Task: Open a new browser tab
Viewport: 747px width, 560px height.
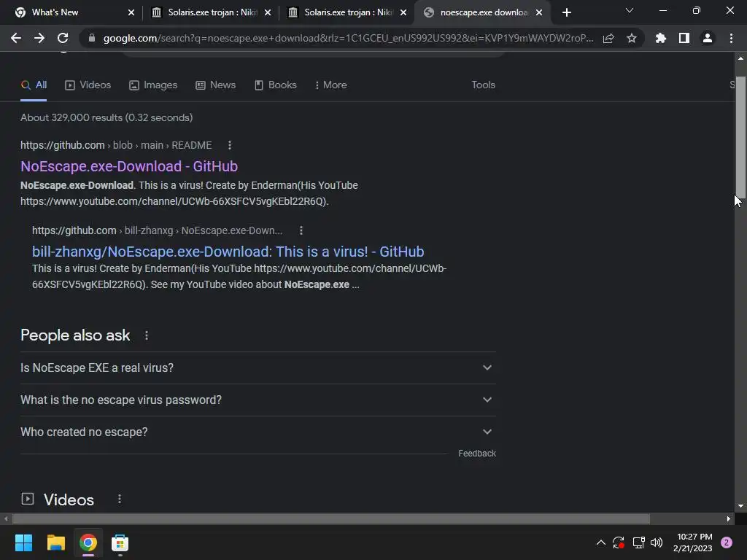Action: point(566,12)
